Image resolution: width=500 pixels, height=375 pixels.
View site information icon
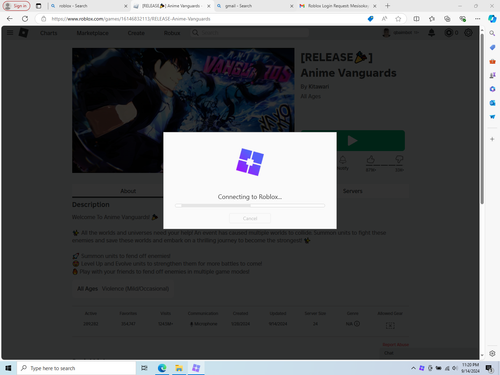click(x=44, y=19)
